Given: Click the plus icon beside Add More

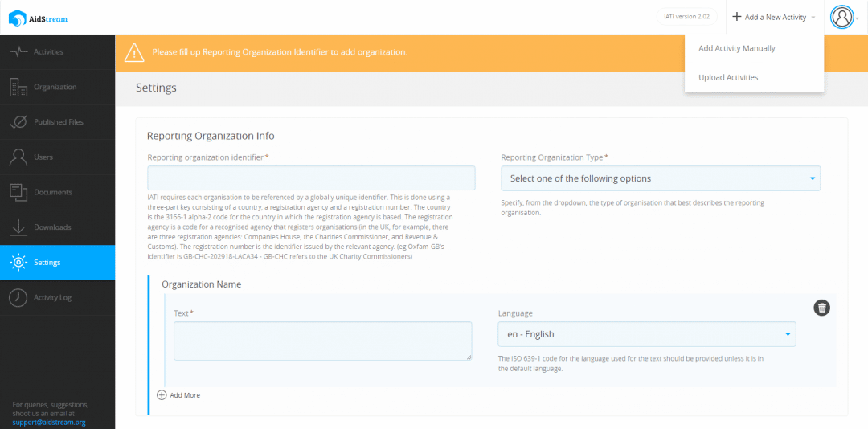Looking at the screenshot, I should (162, 395).
